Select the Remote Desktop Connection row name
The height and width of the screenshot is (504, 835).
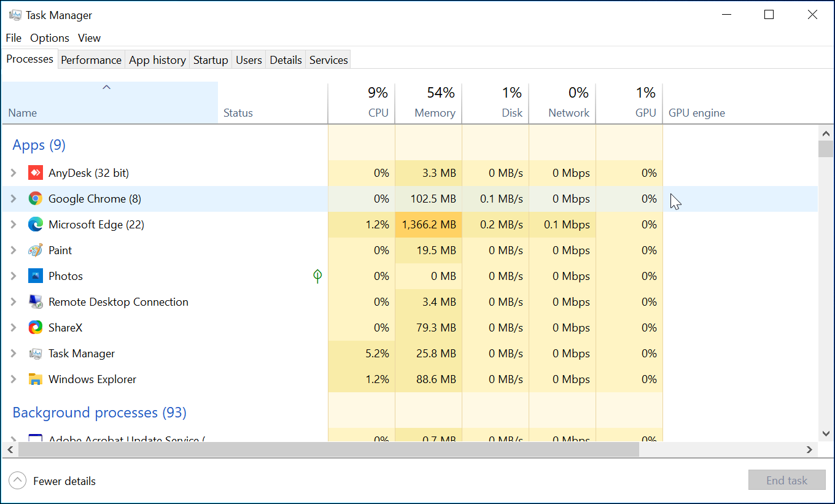pos(118,302)
